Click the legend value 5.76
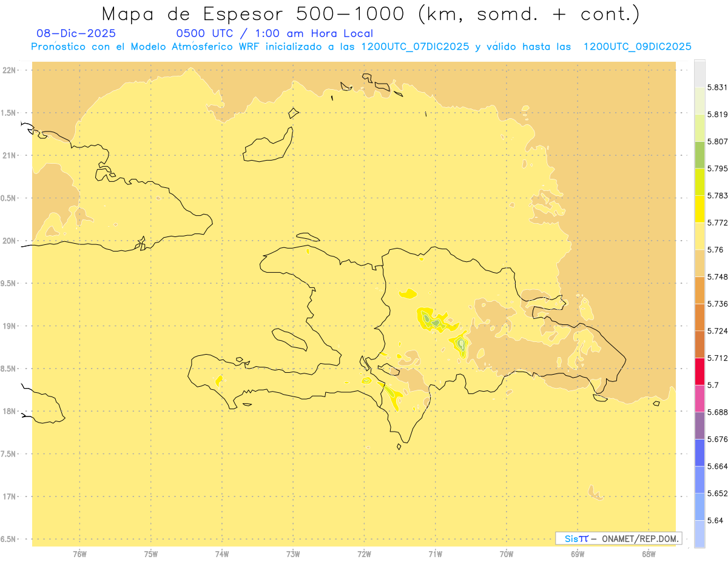The height and width of the screenshot is (562, 728). (715, 250)
